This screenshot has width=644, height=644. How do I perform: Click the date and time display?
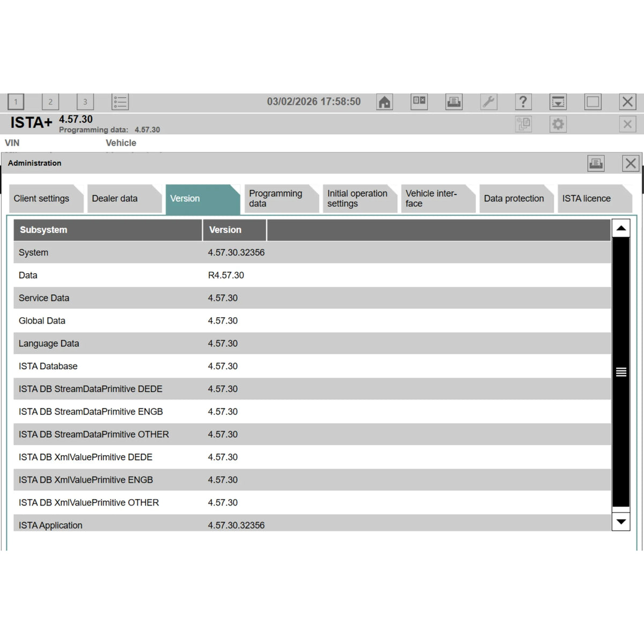click(314, 101)
